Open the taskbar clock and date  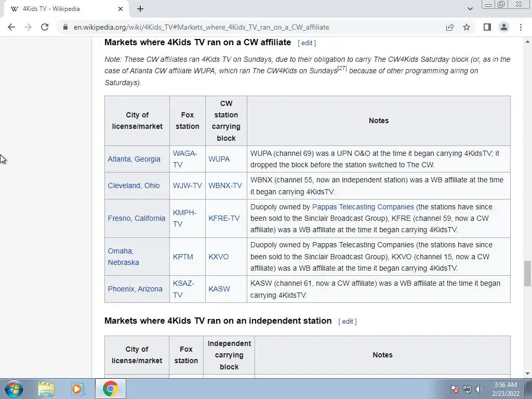point(506,389)
